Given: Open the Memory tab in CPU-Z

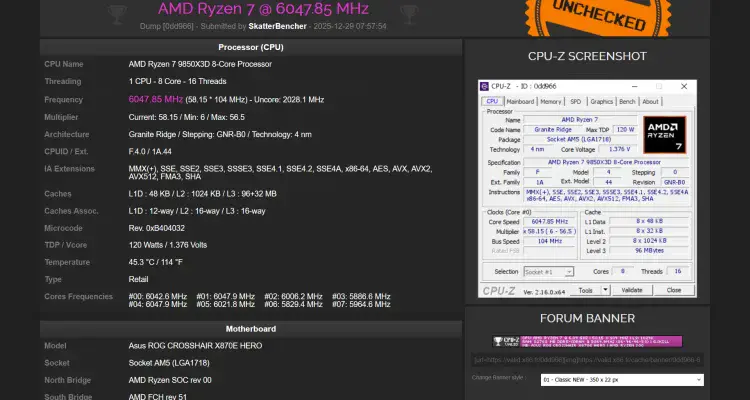Looking at the screenshot, I should 551,101.
